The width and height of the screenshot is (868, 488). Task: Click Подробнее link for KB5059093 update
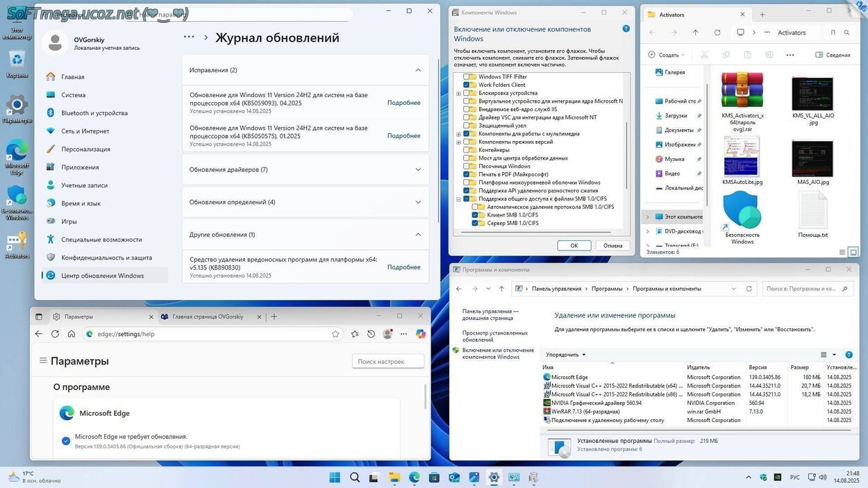click(403, 103)
